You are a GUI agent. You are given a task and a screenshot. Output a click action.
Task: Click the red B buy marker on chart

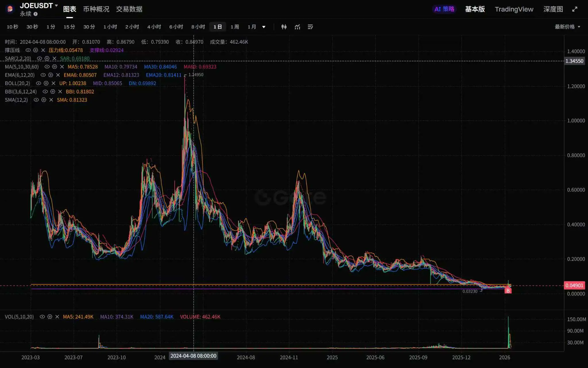point(508,291)
